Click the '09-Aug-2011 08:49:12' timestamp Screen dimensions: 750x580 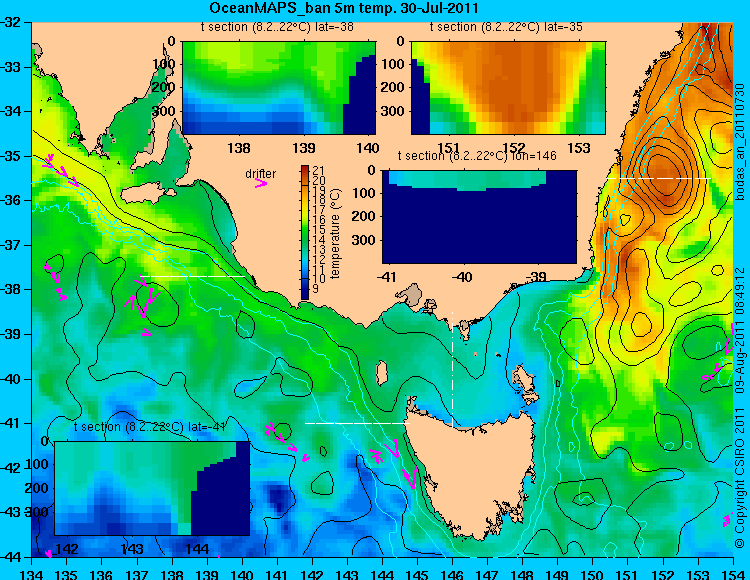740,330
